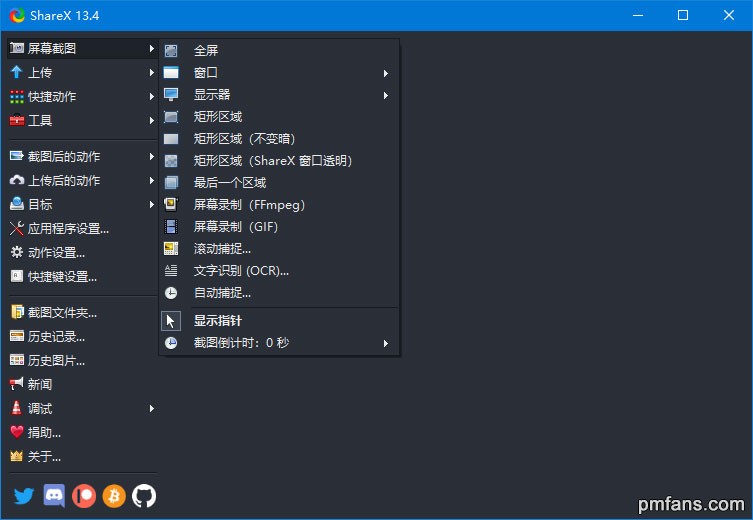Expand the 工具 menu arrow
The height and width of the screenshot is (520, 753).
[x=151, y=120]
